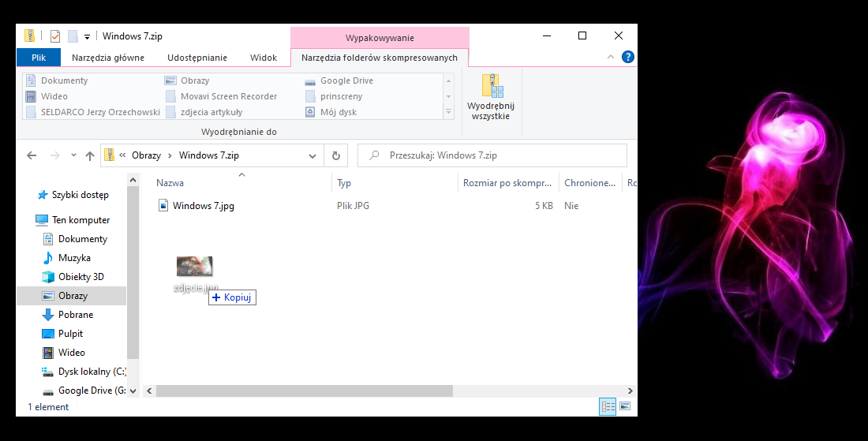Click the Ten komputer monitor icon
Screen dimensions: 868x441
(42, 219)
